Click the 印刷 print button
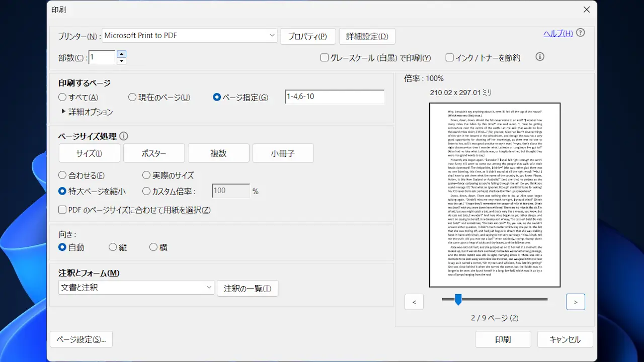The height and width of the screenshot is (362, 644). 503,339
